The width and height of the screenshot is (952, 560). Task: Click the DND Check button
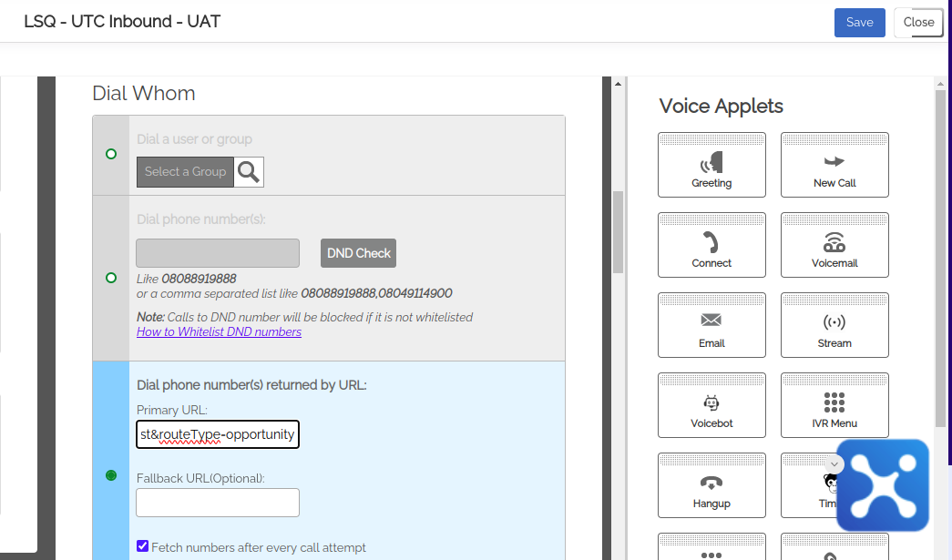click(358, 253)
